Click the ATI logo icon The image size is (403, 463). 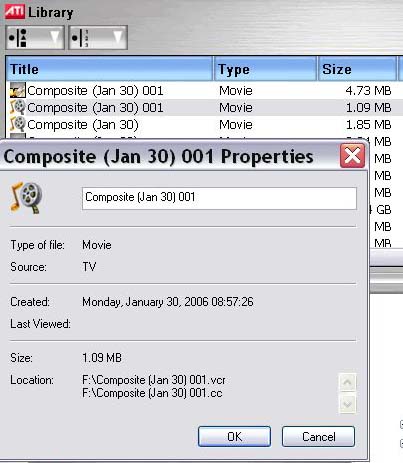pos(15,12)
